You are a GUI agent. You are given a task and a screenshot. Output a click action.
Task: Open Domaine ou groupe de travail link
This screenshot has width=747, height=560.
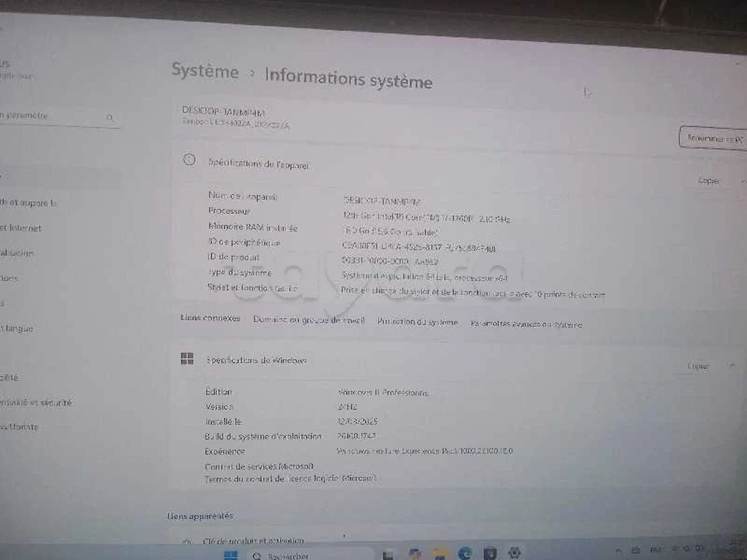(x=309, y=320)
